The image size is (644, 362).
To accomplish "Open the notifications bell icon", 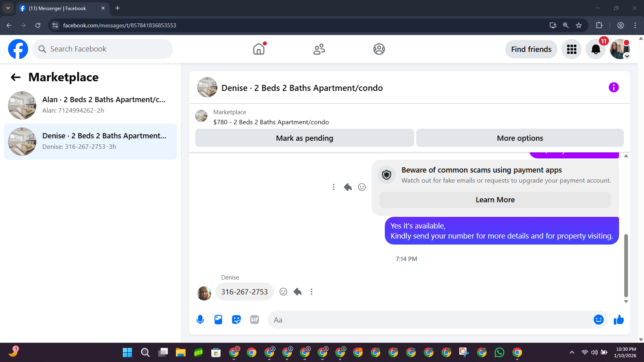I will point(596,49).
